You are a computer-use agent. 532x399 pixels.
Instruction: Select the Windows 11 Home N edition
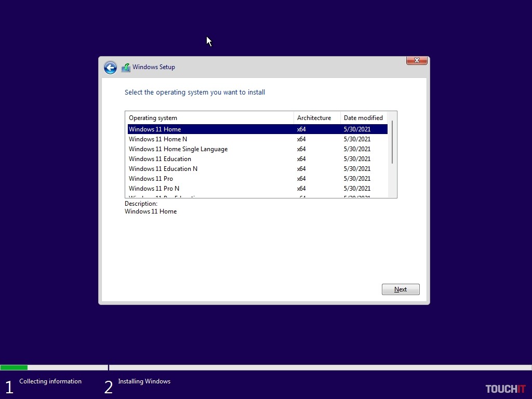coord(158,139)
